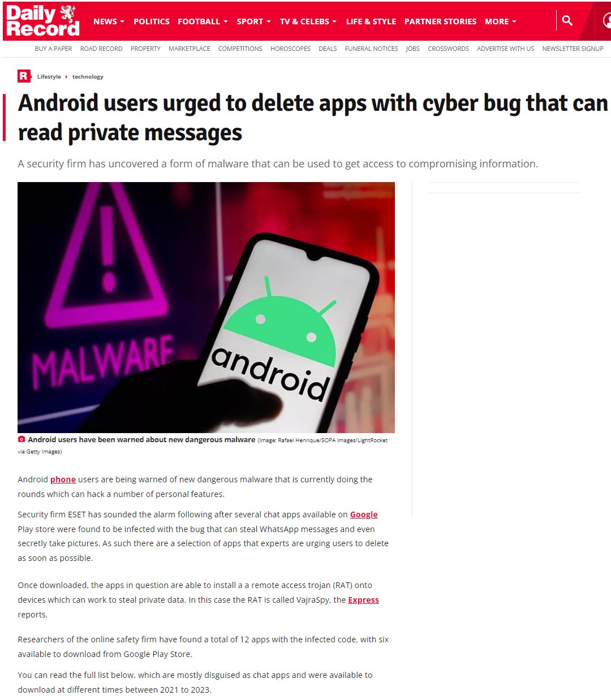Select the technology breadcrumb link
Viewport: 611px width, 700px height.
88,77
